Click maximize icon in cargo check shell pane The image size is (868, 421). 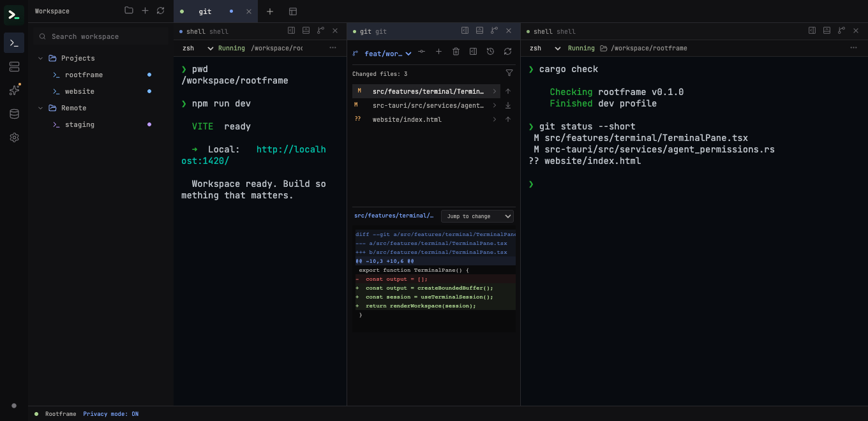tap(827, 30)
